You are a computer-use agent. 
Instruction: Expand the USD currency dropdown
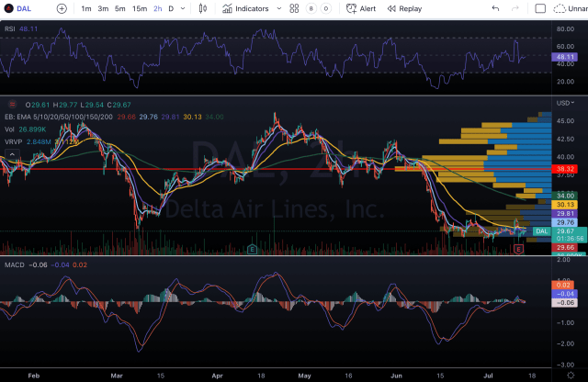point(566,103)
